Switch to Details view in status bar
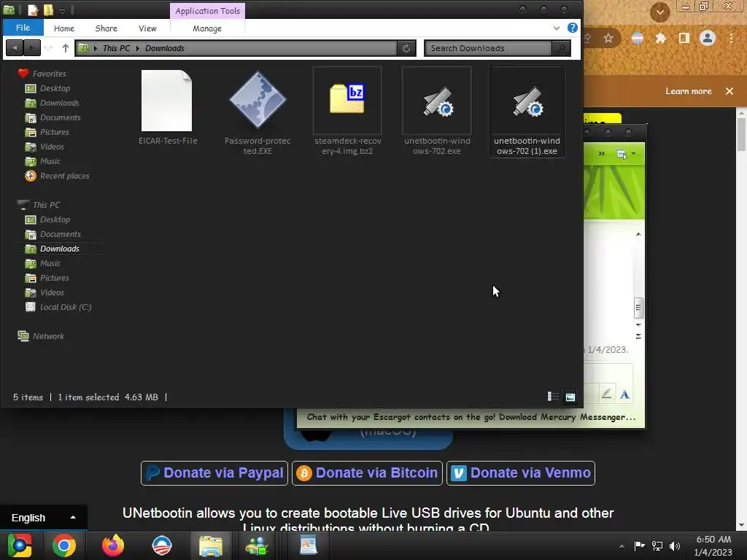 [553, 396]
